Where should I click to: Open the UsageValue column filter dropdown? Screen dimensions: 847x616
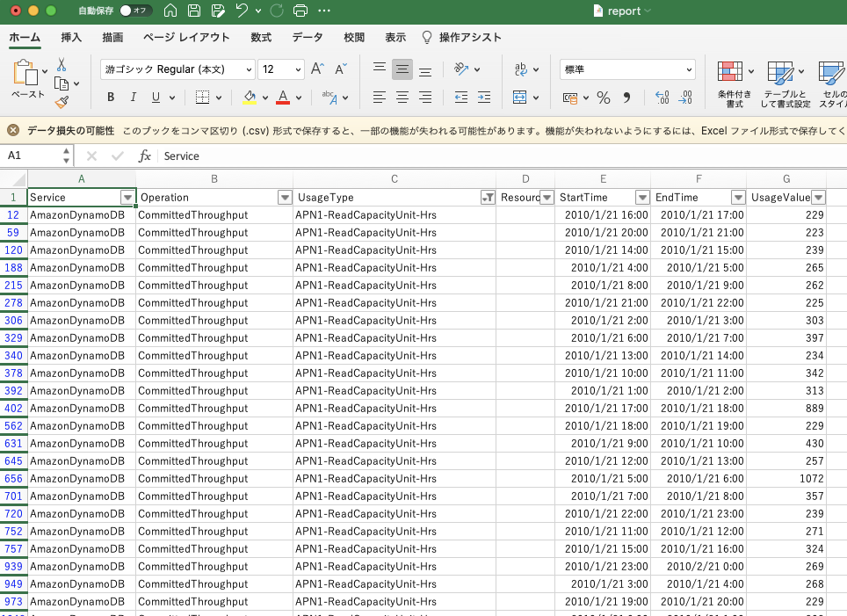[818, 198]
